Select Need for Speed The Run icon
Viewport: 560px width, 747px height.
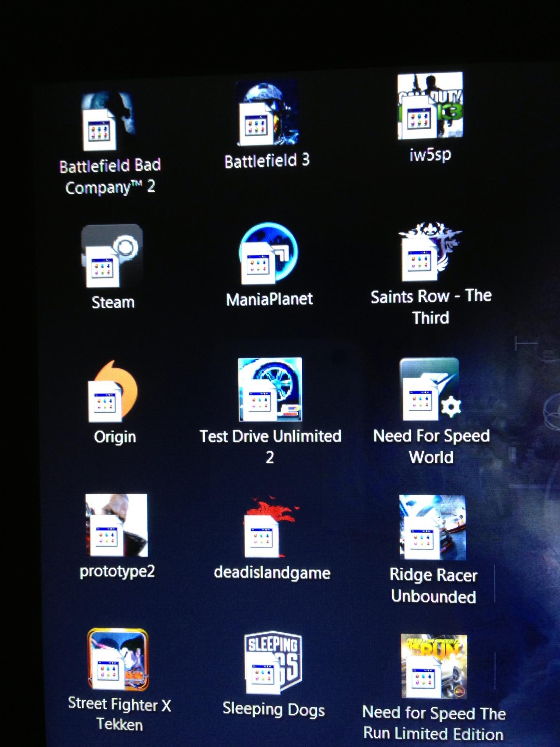pyautogui.click(x=434, y=666)
